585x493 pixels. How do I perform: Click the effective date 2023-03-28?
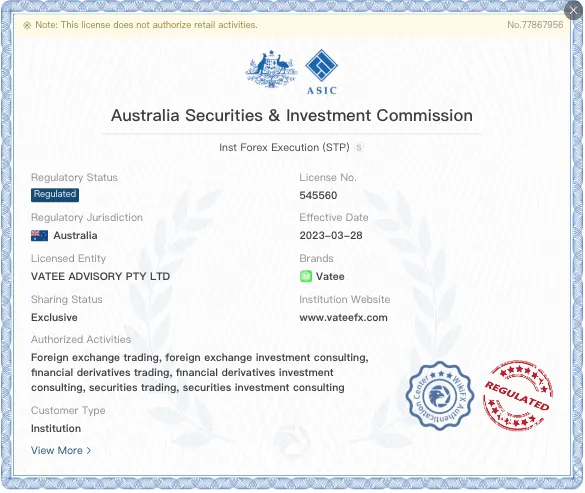point(331,235)
